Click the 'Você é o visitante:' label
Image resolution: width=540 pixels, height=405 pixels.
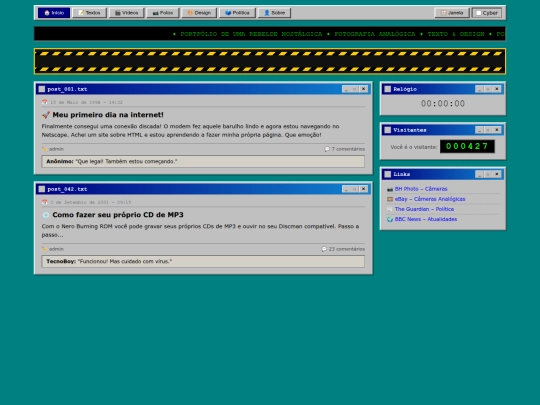click(x=414, y=147)
